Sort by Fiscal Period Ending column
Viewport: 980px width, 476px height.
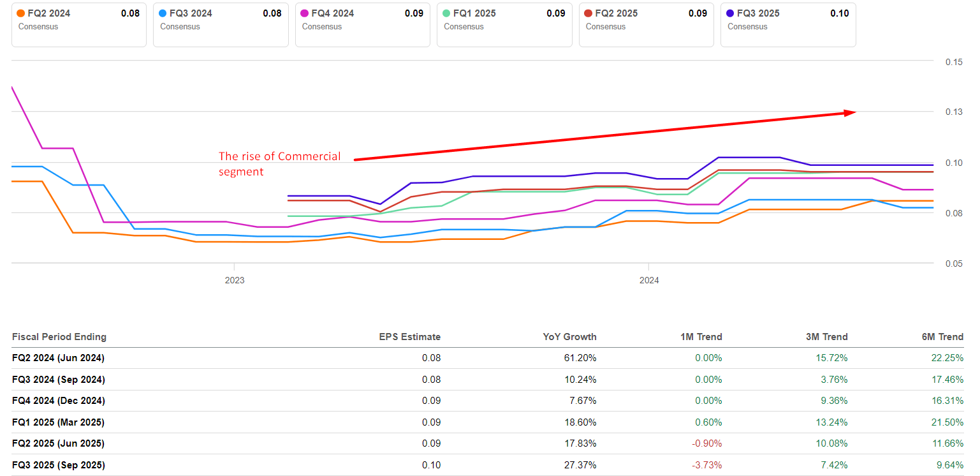click(59, 337)
